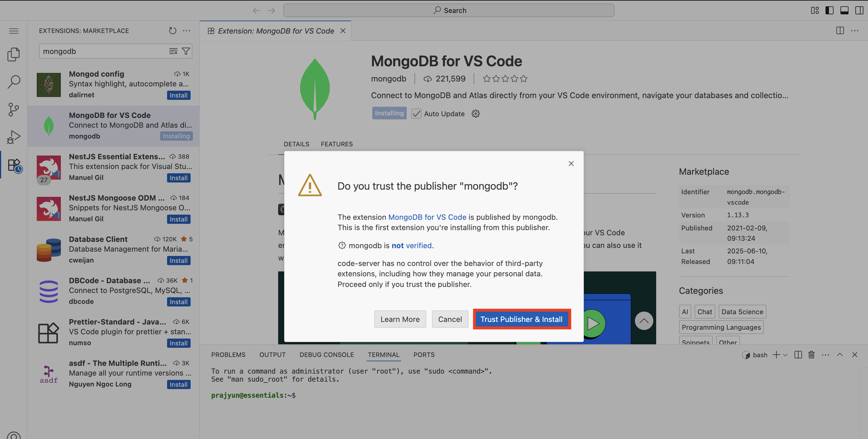Open the Run and Debug view
The width and height of the screenshot is (868, 439).
(x=14, y=137)
